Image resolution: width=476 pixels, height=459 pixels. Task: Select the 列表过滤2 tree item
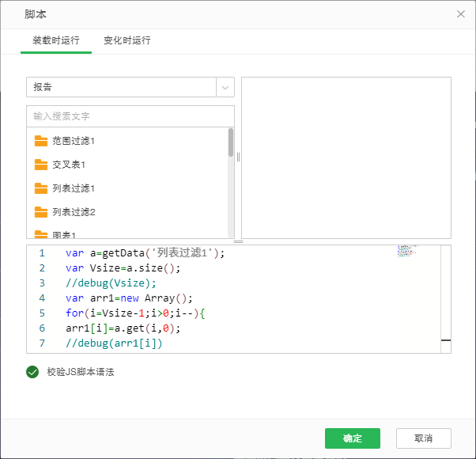click(x=74, y=212)
